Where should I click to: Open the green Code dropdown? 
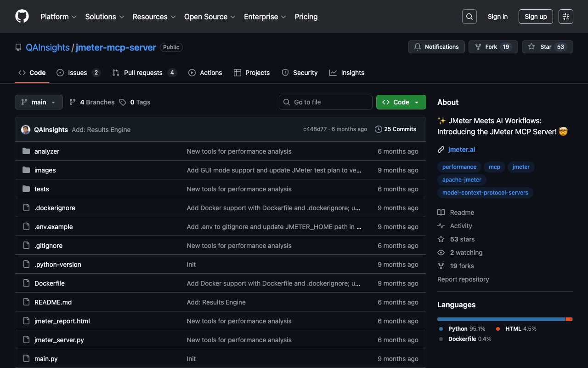click(401, 102)
